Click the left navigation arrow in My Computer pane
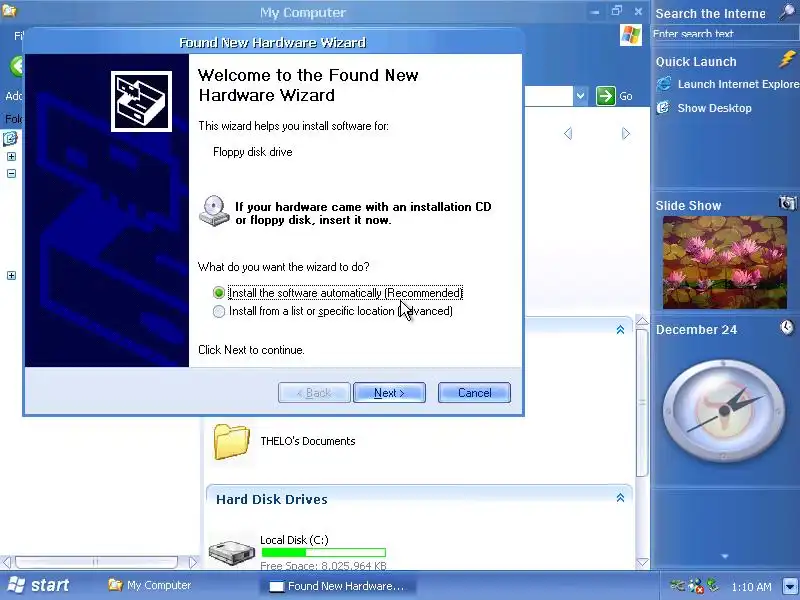The image size is (800, 600). coord(568,134)
